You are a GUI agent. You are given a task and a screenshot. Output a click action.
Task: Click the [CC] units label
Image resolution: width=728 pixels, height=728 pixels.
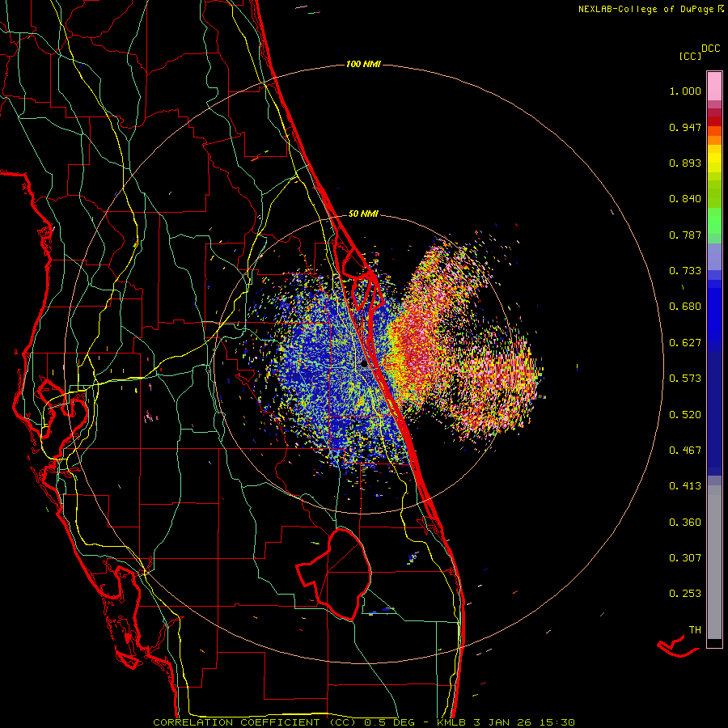(x=690, y=56)
